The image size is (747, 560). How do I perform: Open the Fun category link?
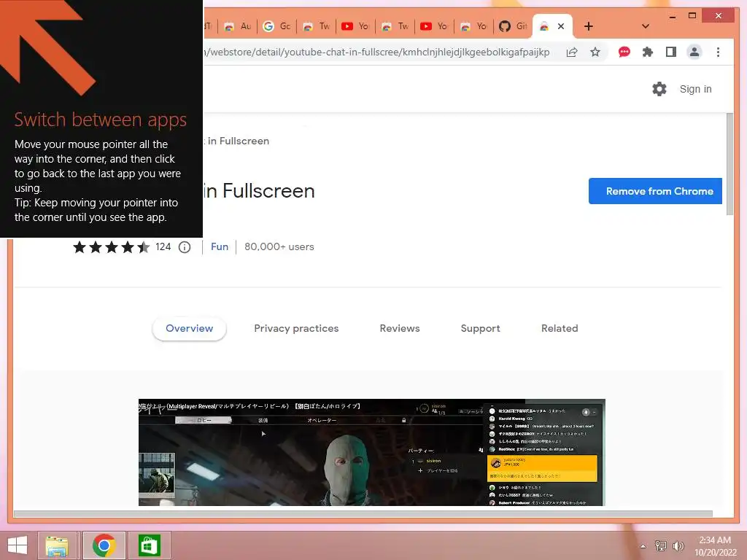click(219, 246)
